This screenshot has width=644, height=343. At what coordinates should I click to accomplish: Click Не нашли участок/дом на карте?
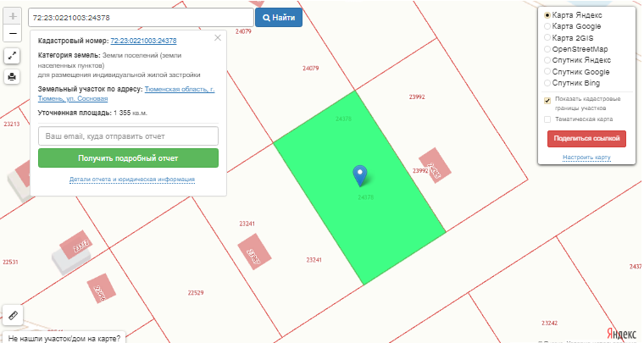tap(64, 338)
